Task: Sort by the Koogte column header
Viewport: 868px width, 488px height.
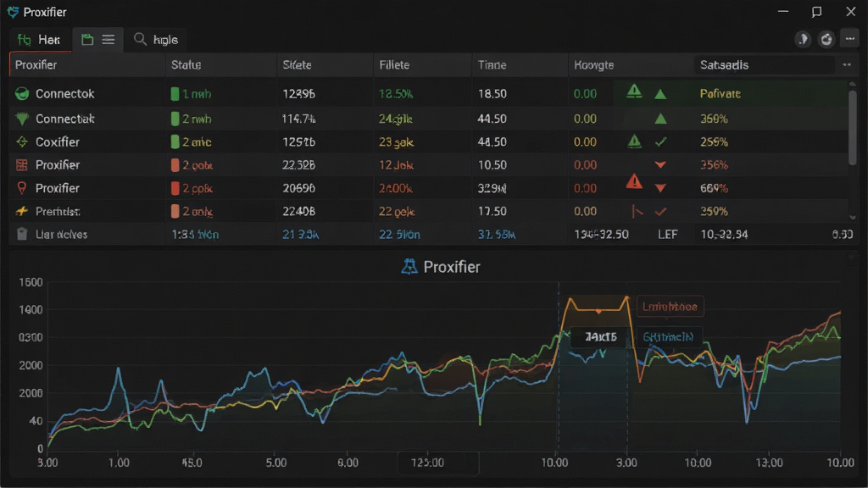Action: pyautogui.click(x=594, y=64)
